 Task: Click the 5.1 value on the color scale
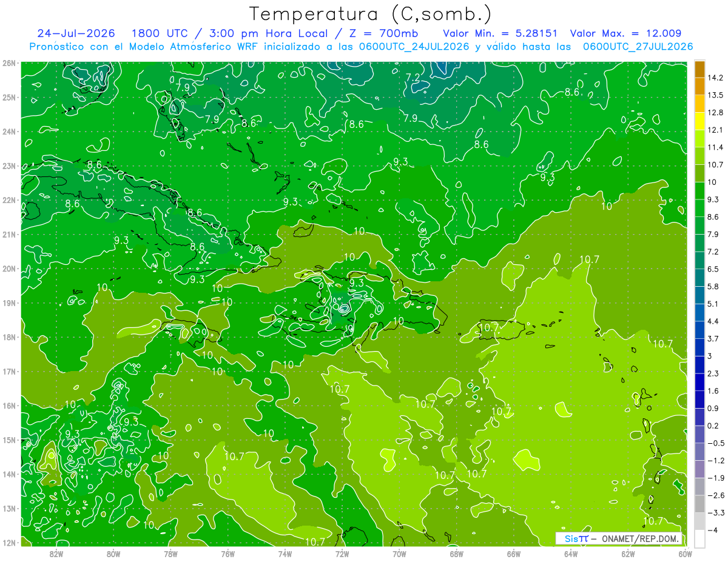click(x=713, y=304)
